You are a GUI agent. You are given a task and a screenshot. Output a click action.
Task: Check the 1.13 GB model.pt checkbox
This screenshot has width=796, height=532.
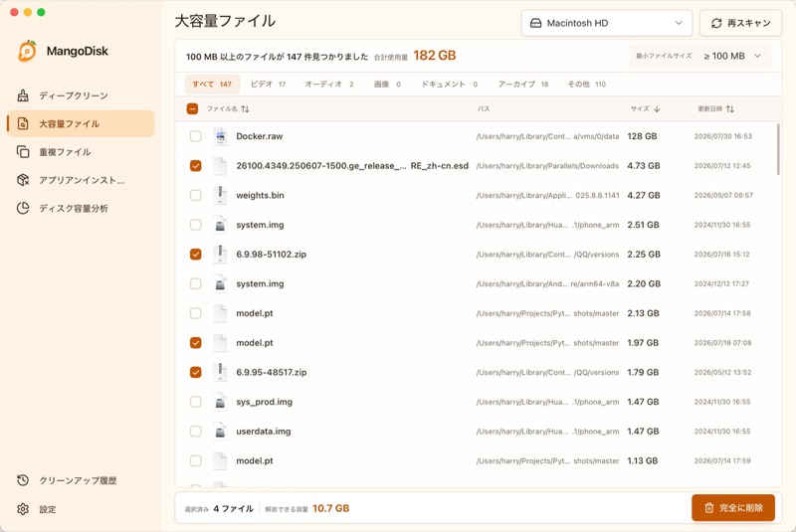(x=195, y=460)
